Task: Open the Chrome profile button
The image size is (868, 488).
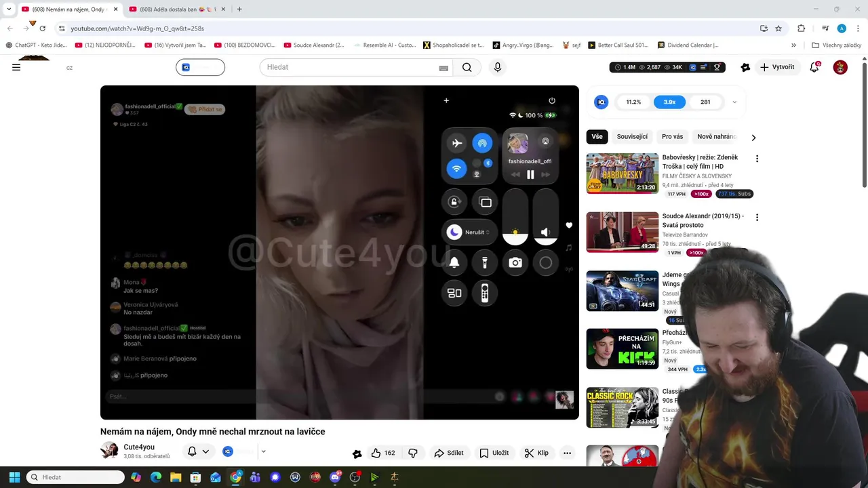Action: point(842,28)
